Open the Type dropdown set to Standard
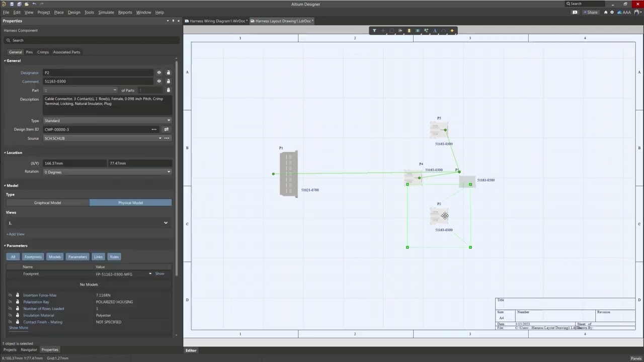 click(107, 121)
